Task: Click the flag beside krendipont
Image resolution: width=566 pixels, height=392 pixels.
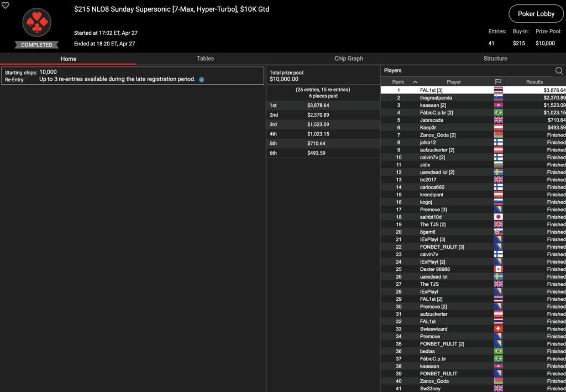Action: (498, 195)
